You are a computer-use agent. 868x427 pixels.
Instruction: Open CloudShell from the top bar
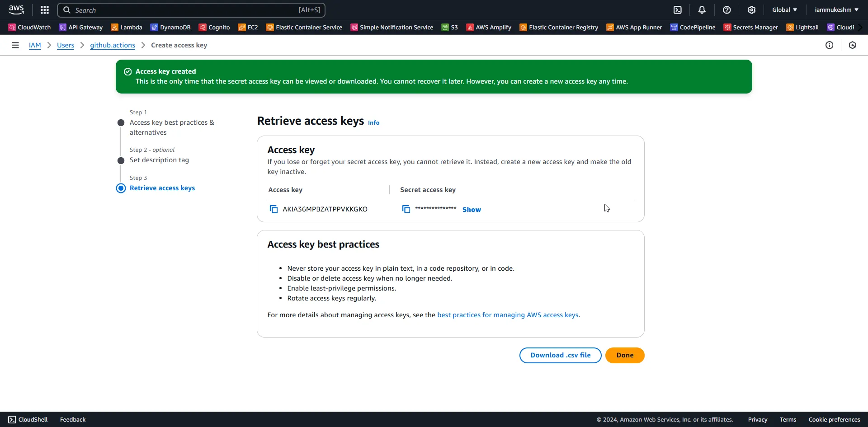pos(678,9)
